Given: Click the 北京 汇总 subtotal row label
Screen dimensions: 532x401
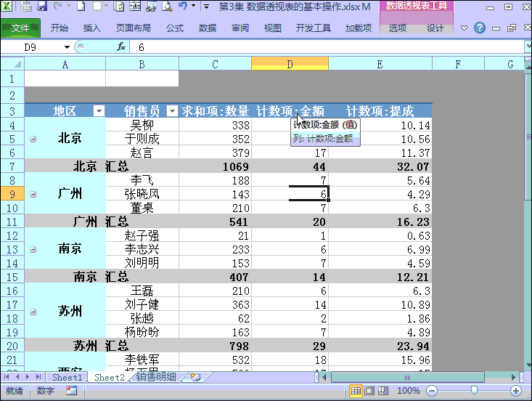Looking at the screenshot, I should click(101, 166).
